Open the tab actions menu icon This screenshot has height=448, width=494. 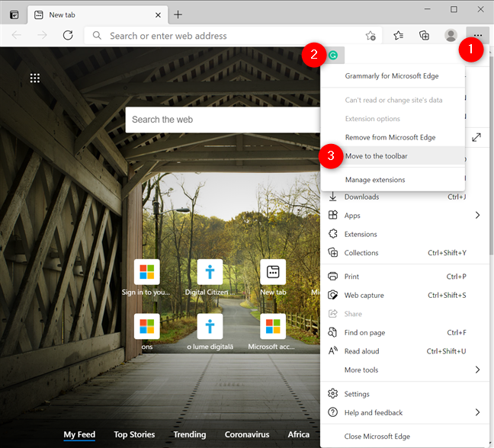point(14,14)
